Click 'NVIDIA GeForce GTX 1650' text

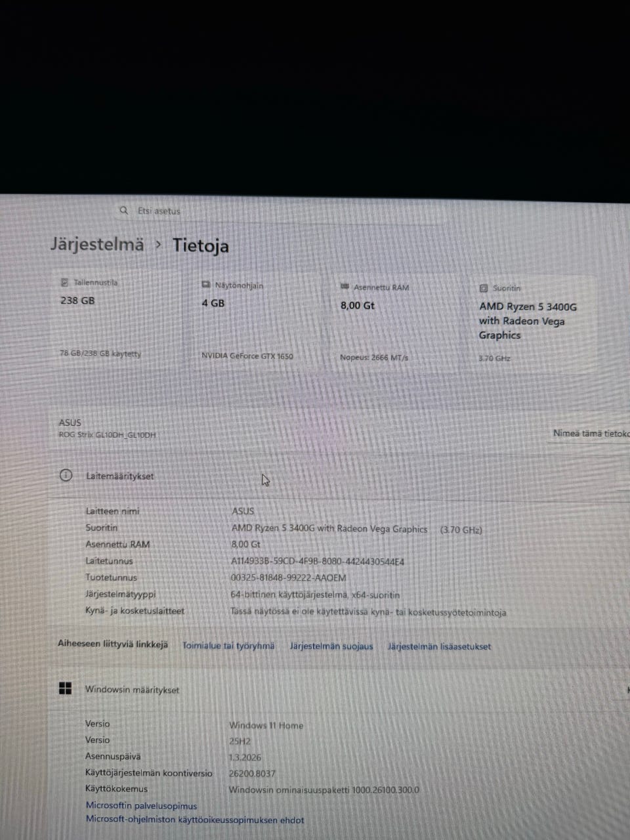247,356
